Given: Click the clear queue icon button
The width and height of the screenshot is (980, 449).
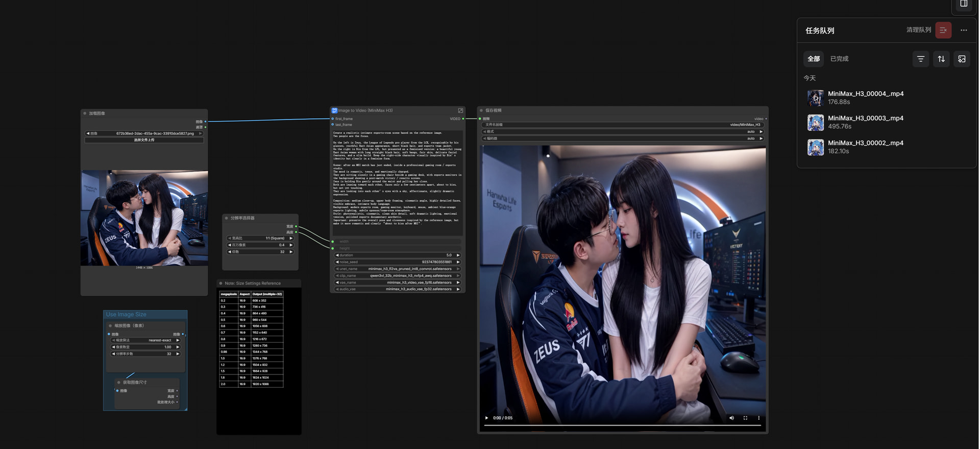Looking at the screenshot, I should [x=943, y=30].
